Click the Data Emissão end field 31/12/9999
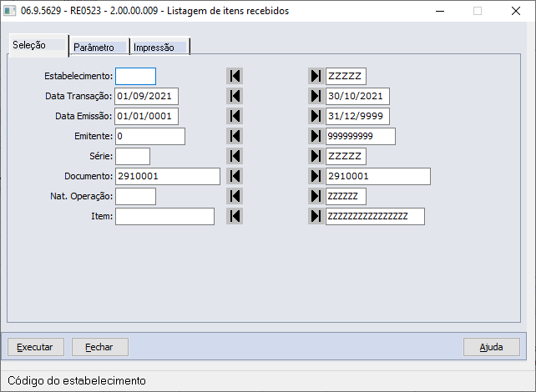 [357, 116]
